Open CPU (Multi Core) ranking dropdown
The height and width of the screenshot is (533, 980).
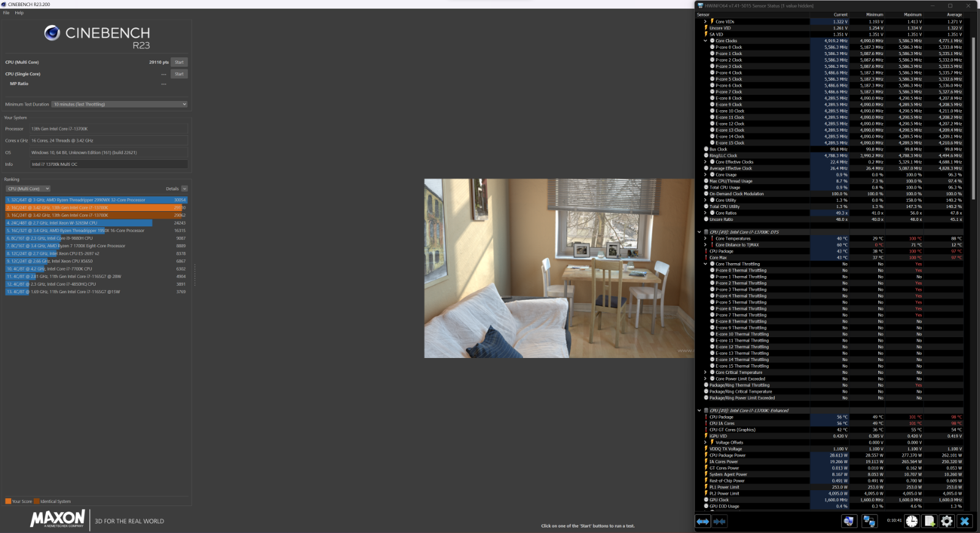tap(28, 188)
